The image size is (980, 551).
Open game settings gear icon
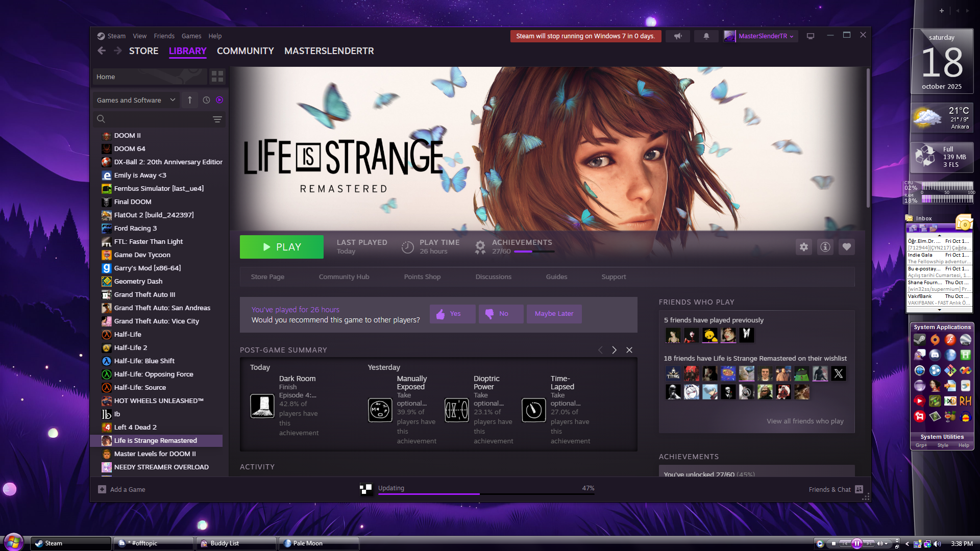click(x=804, y=247)
